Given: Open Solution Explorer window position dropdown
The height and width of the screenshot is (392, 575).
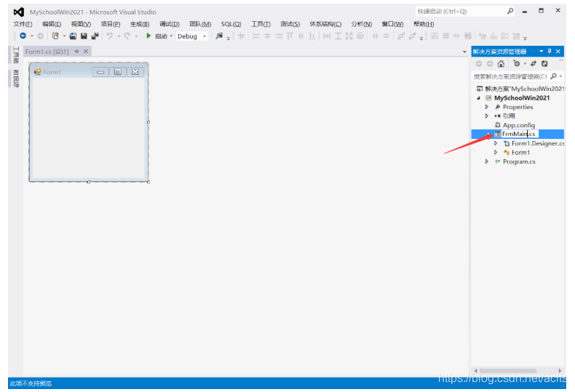Looking at the screenshot, I should pyautogui.click(x=542, y=52).
